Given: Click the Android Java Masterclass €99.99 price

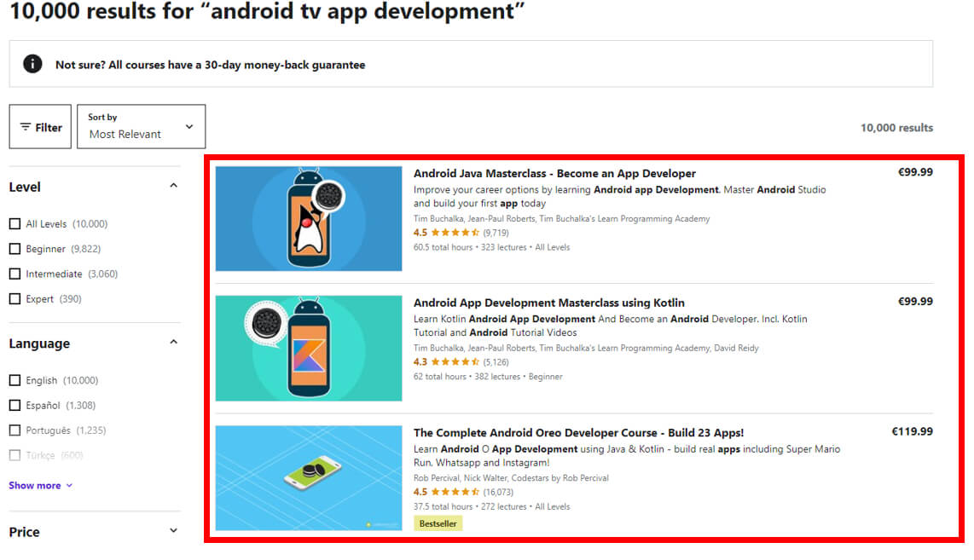Looking at the screenshot, I should point(915,172).
